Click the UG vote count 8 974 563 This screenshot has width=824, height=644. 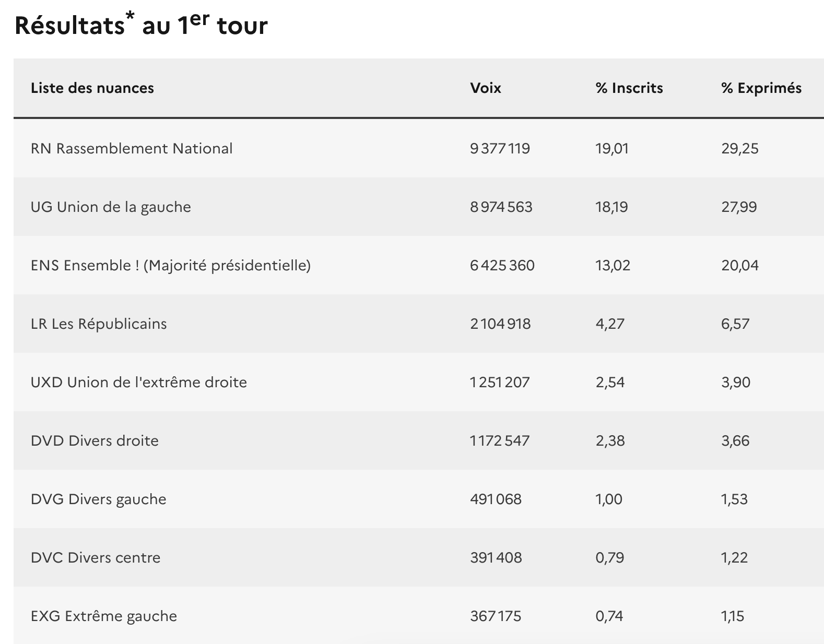(501, 207)
